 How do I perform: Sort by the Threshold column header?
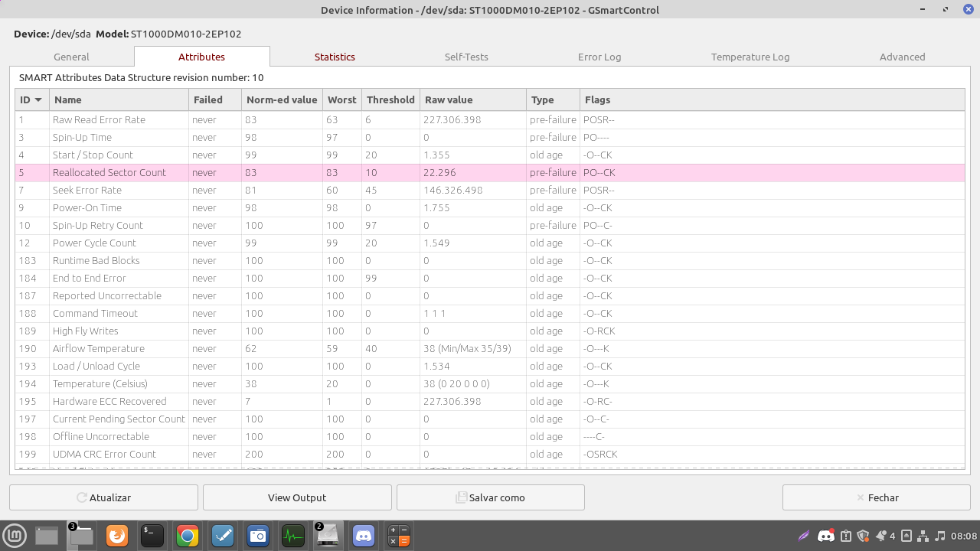coord(390,99)
